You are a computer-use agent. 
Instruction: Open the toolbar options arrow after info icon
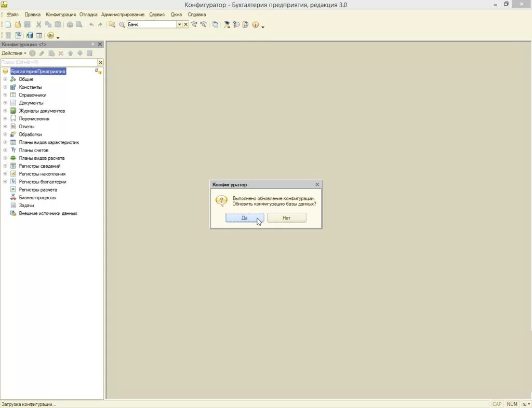(263, 26)
